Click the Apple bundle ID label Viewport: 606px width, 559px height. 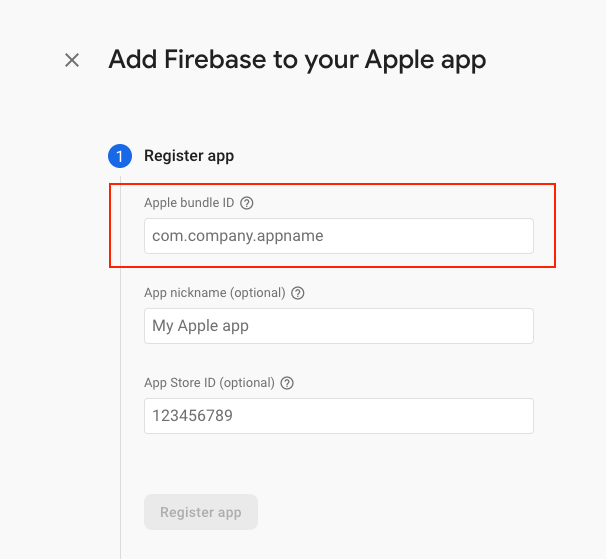tap(189, 203)
